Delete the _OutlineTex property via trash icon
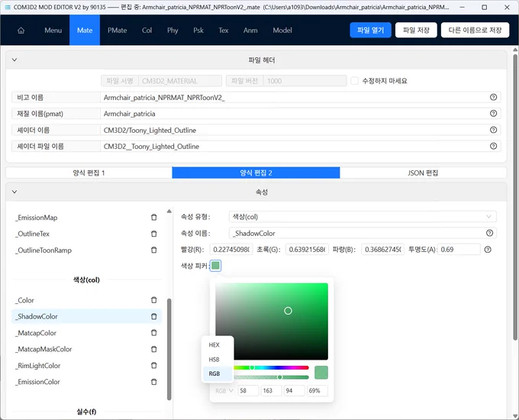 click(154, 234)
